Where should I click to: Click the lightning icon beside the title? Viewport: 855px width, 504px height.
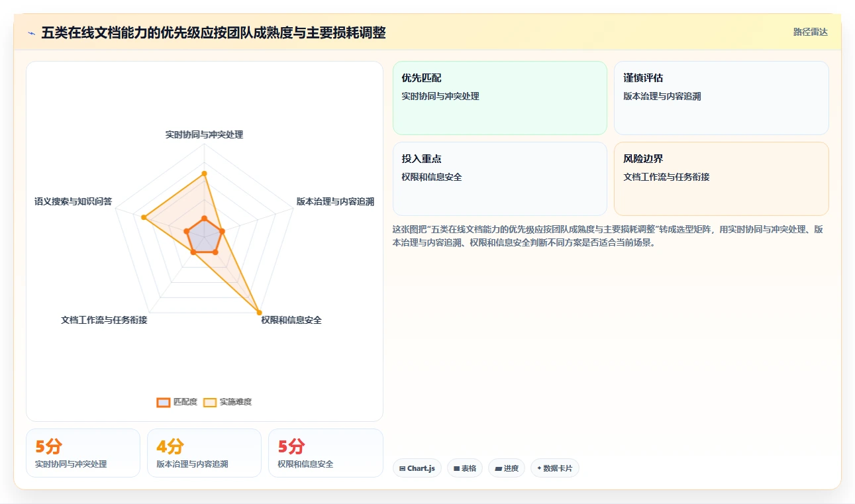point(32,32)
